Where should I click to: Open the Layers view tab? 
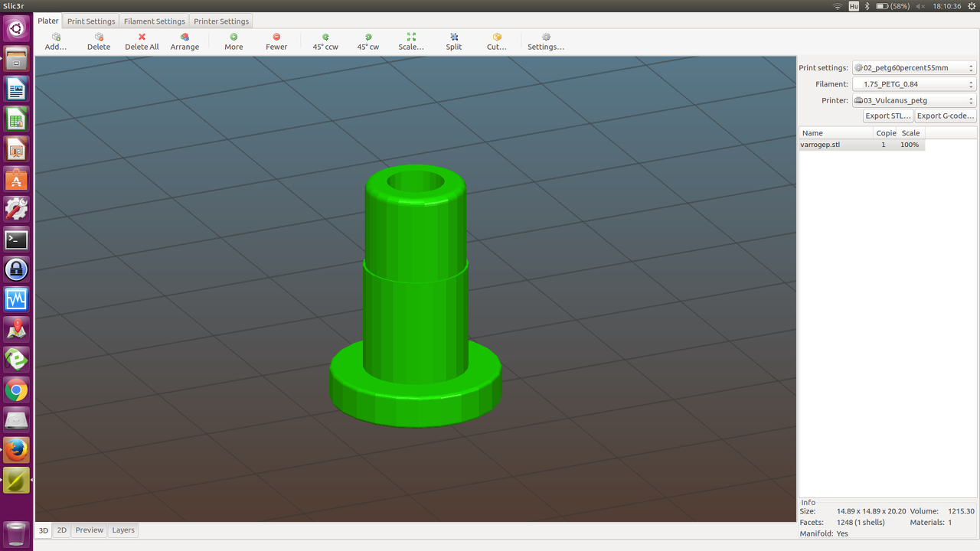(x=123, y=530)
